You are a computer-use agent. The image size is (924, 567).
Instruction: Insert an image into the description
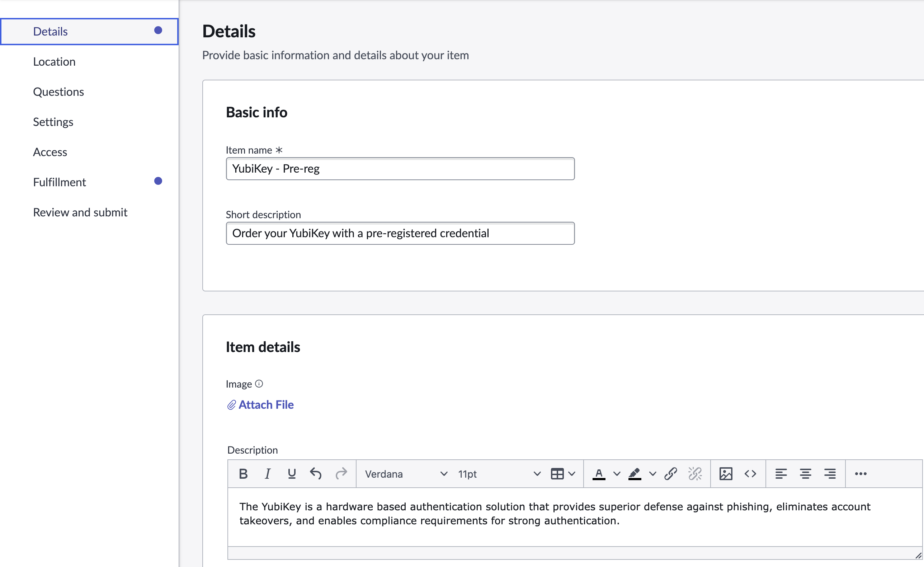(726, 474)
